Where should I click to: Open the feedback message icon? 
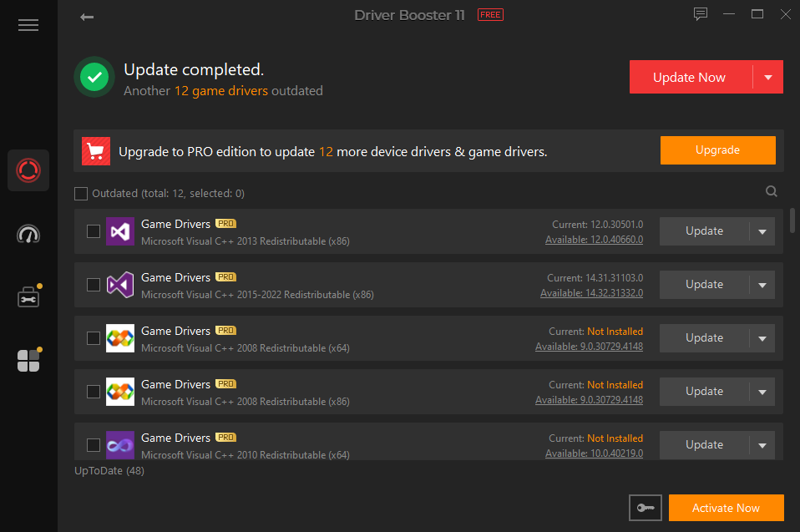[700, 13]
